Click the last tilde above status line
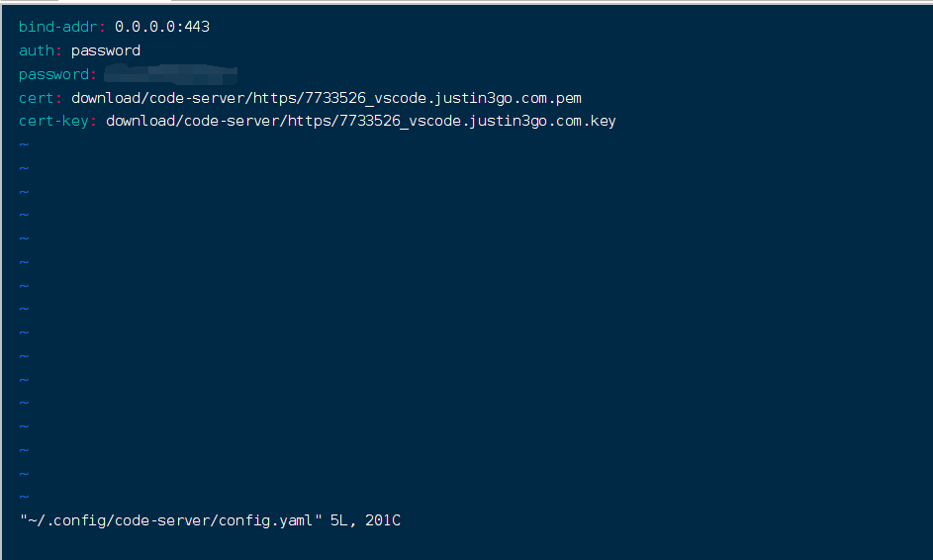Image resolution: width=933 pixels, height=560 pixels. 24,497
